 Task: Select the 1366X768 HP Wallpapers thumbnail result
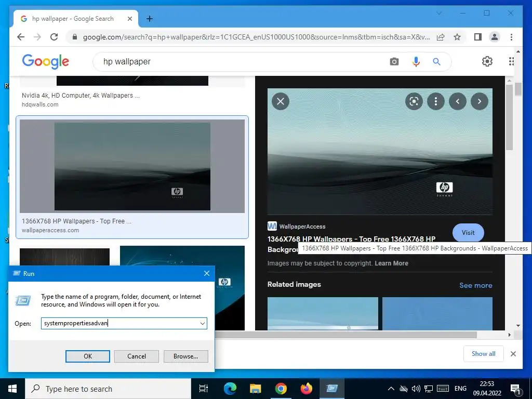[132, 166]
